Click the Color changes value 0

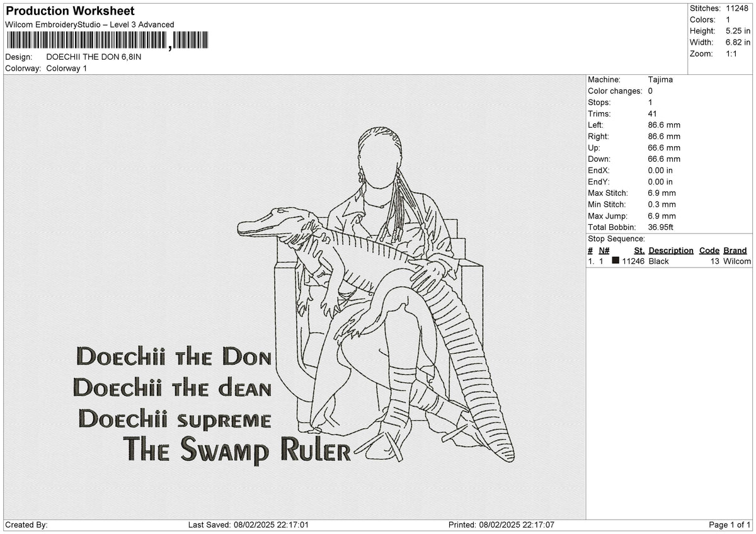coord(650,91)
